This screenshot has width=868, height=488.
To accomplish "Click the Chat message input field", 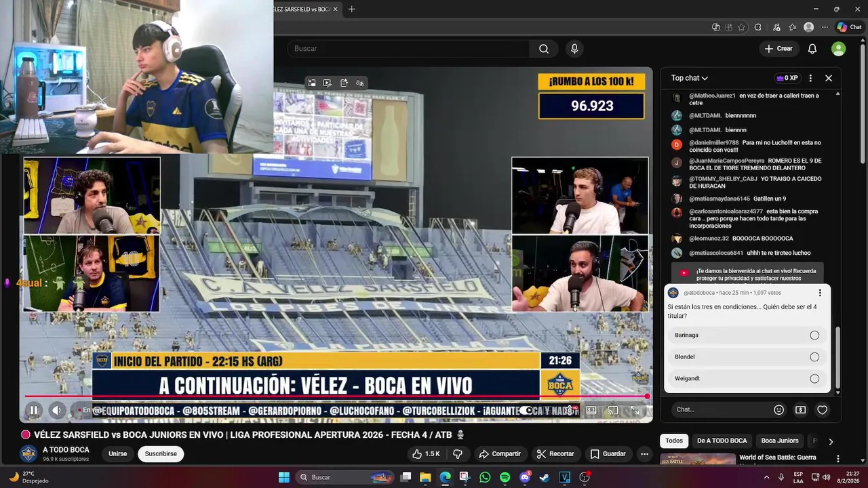I will tap(720, 410).
